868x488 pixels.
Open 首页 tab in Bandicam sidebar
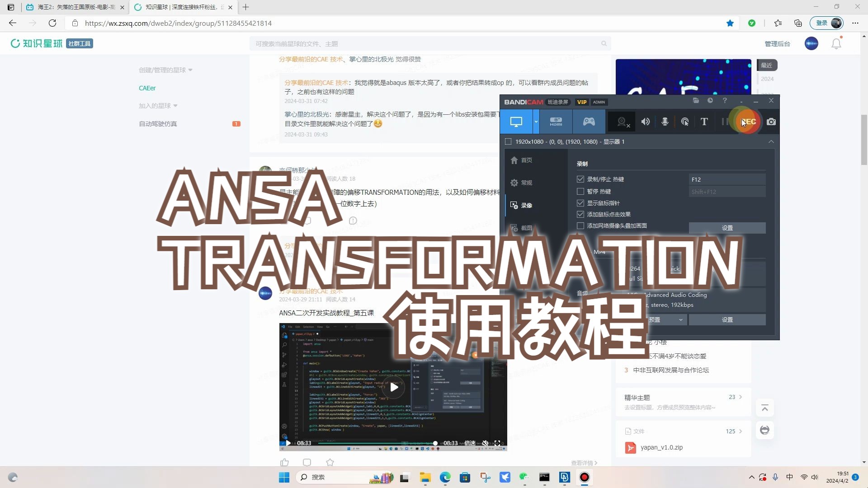pos(526,160)
